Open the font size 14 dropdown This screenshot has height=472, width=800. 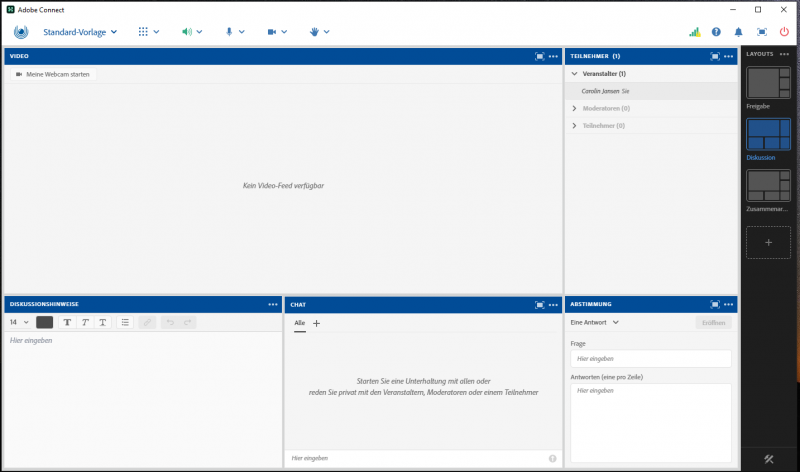(x=19, y=322)
